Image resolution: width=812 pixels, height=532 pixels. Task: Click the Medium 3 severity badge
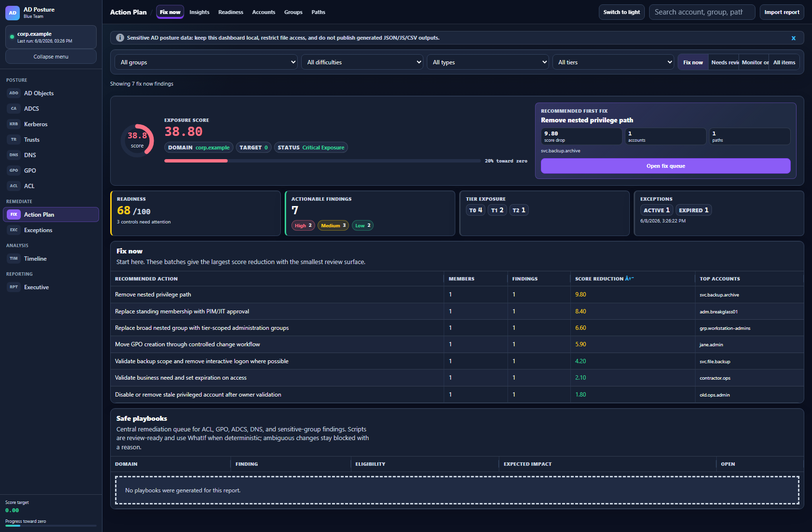(x=333, y=225)
